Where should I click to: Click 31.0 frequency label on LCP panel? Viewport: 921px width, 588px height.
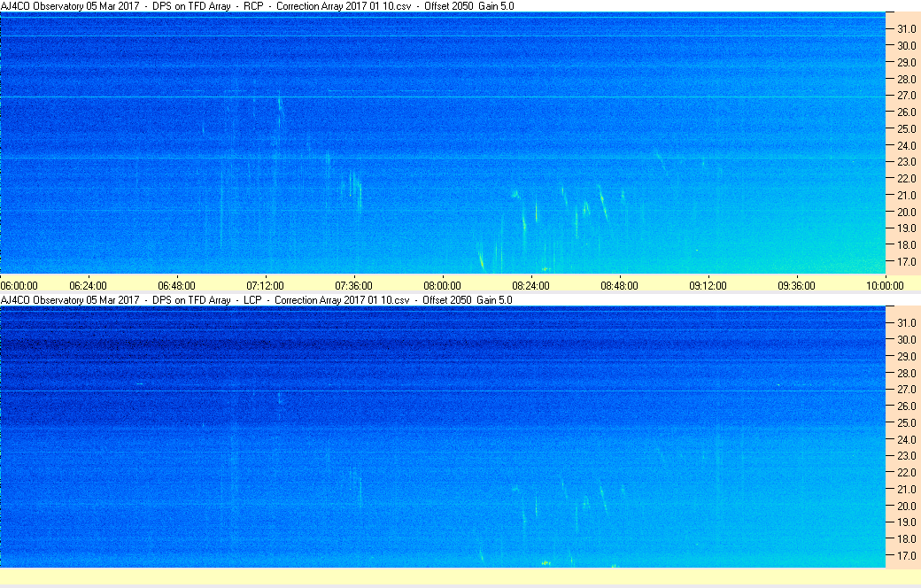click(x=906, y=323)
